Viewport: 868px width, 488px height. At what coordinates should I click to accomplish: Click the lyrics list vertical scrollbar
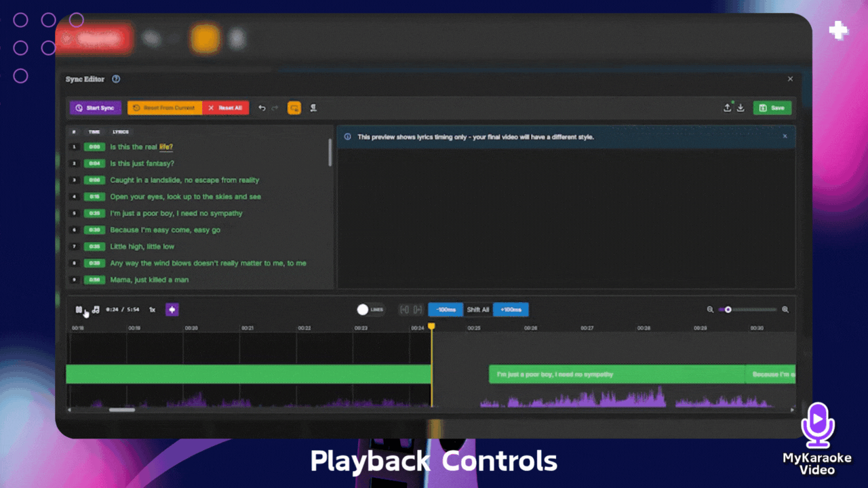[x=330, y=152]
